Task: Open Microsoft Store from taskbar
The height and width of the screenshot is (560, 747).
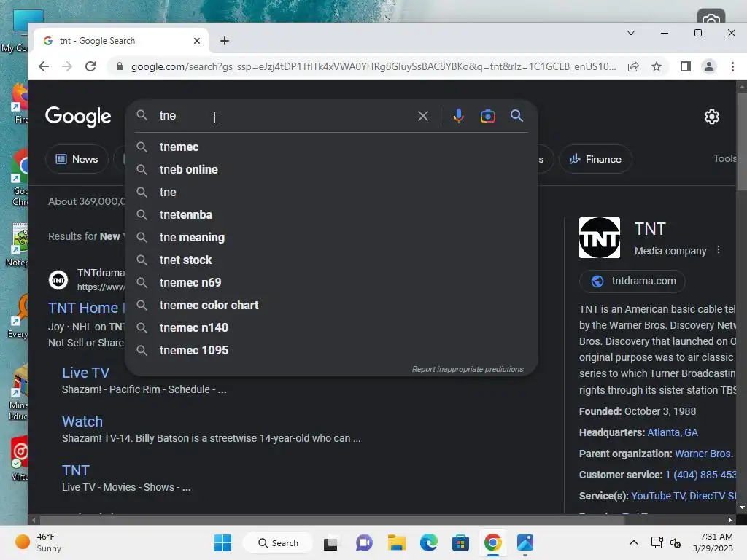Action: (x=461, y=542)
